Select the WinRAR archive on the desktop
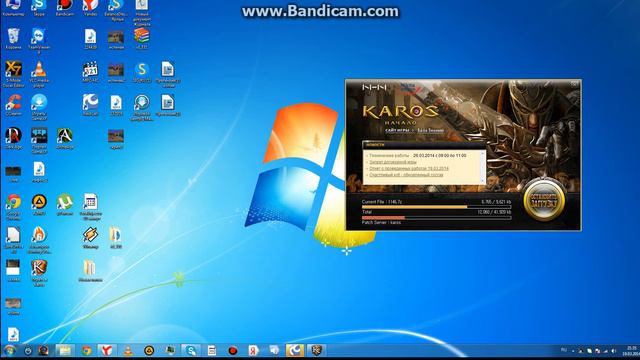The width and height of the screenshot is (640, 360). click(x=142, y=39)
